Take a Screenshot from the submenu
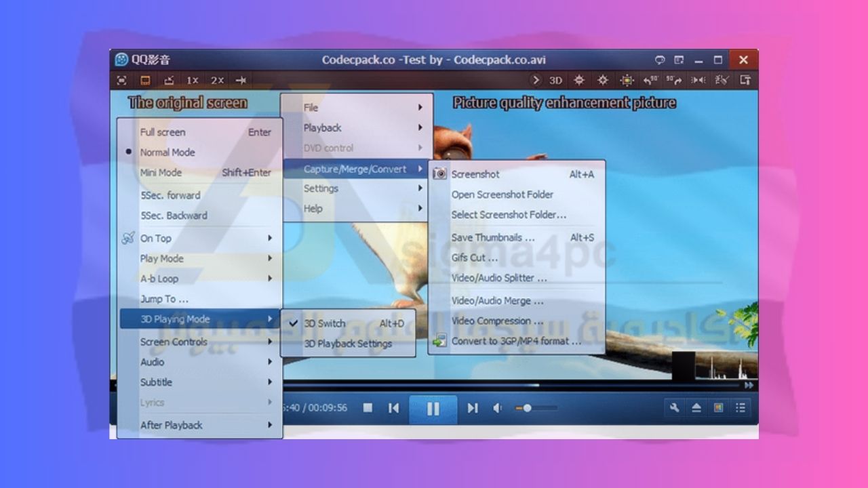Viewport: 868px width, 488px height. (516, 174)
